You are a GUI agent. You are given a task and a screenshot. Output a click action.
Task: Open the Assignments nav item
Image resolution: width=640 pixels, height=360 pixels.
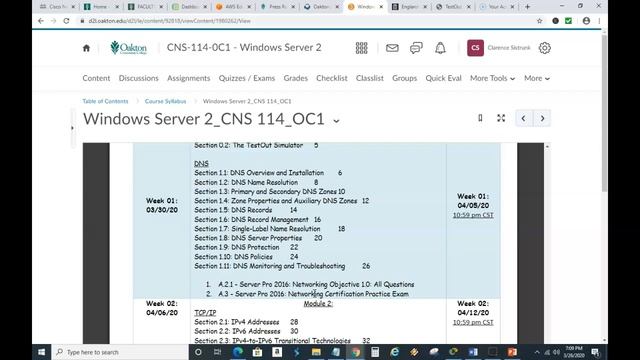pyautogui.click(x=189, y=78)
